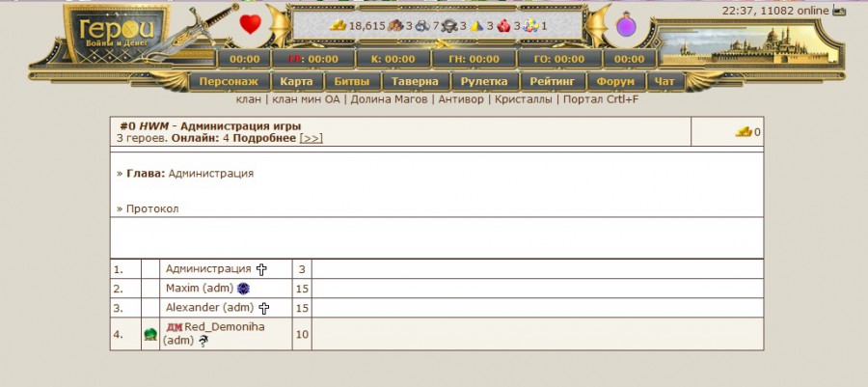Image resolution: width=868 pixels, height=387 pixels.
Task: Click level 15 cell for Alexander
Action: tap(302, 308)
